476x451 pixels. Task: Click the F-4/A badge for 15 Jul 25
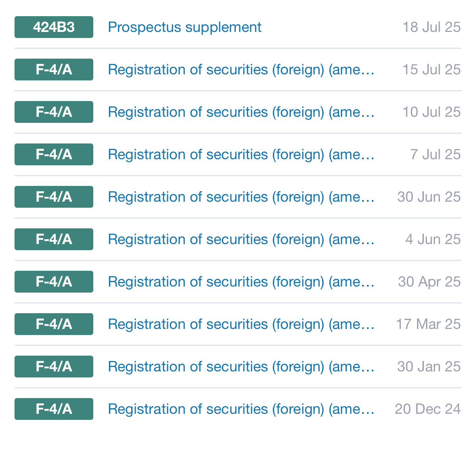[x=54, y=70]
